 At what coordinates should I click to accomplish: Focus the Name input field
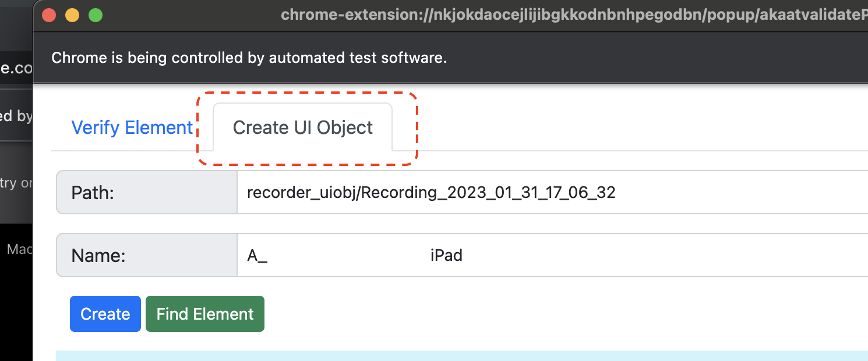[x=552, y=255]
